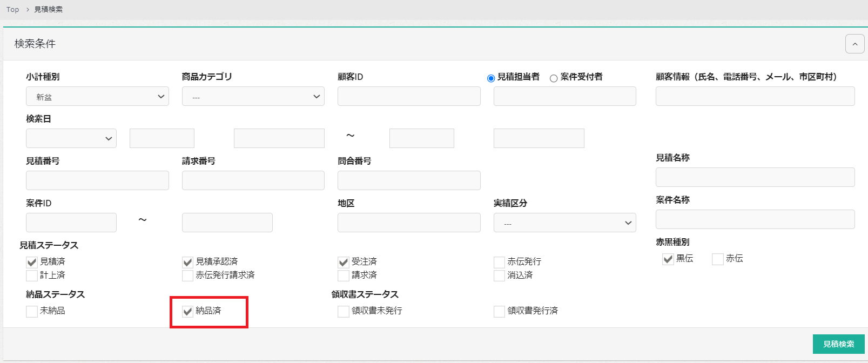This screenshot has height=363, width=868.
Task: Select the 案件受付者 radio button
Action: coord(554,78)
